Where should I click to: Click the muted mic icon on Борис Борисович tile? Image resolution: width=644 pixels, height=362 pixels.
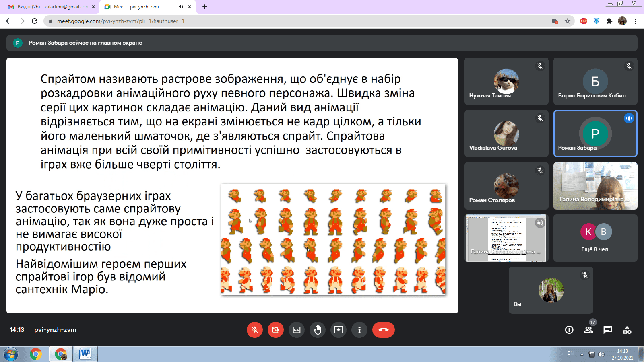point(629,66)
